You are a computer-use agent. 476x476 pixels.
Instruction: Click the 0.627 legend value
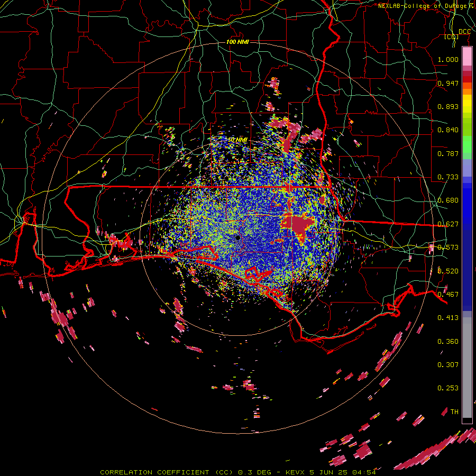pyautogui.click(x=448, y=224)
